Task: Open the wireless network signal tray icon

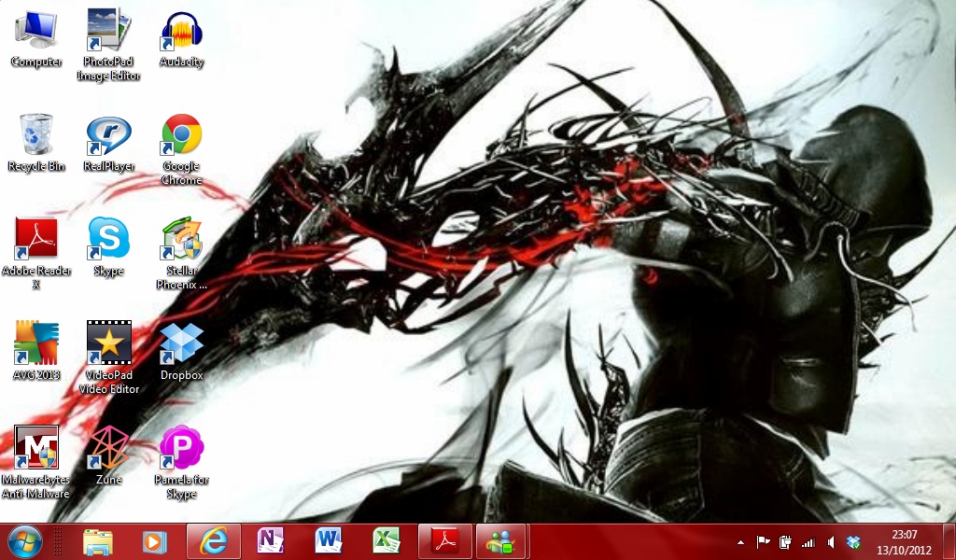Action: [x=808, y=541]
